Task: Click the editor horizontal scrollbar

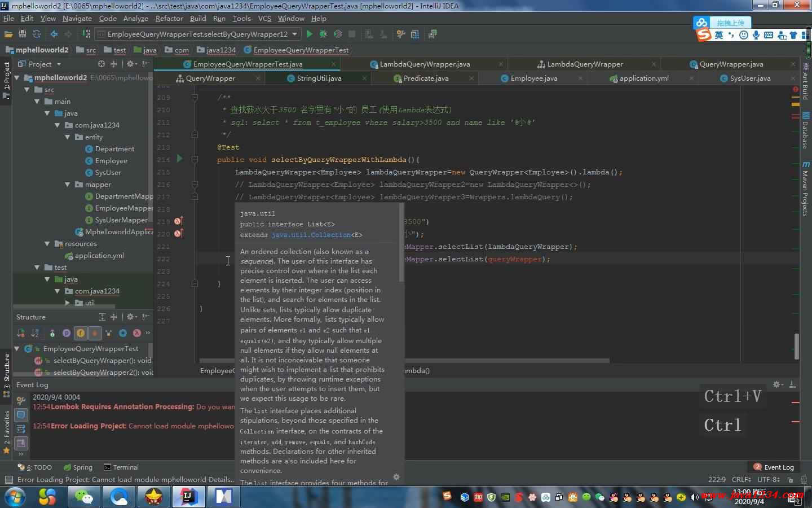Action: tap(404, 360)
